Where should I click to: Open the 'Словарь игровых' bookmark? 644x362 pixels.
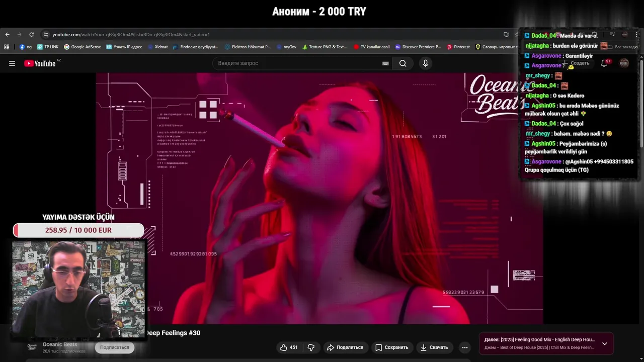click(496, 47)
